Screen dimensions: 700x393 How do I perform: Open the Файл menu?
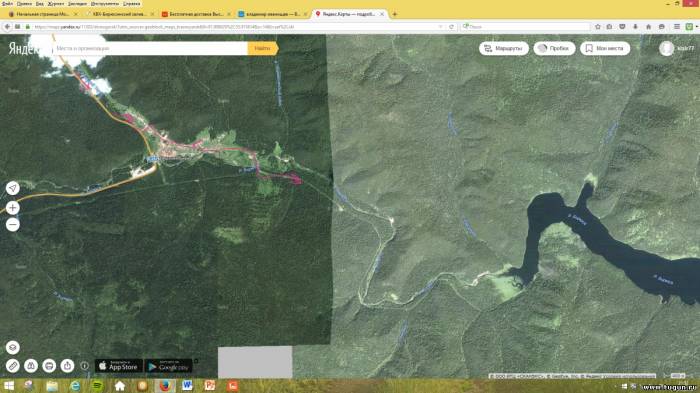[7, 4]
